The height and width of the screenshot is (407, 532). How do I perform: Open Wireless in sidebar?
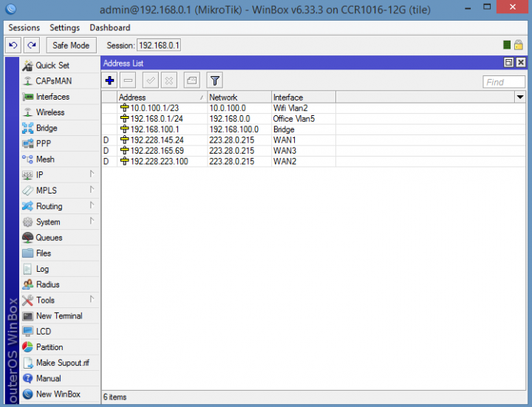(x=60, y=112)
